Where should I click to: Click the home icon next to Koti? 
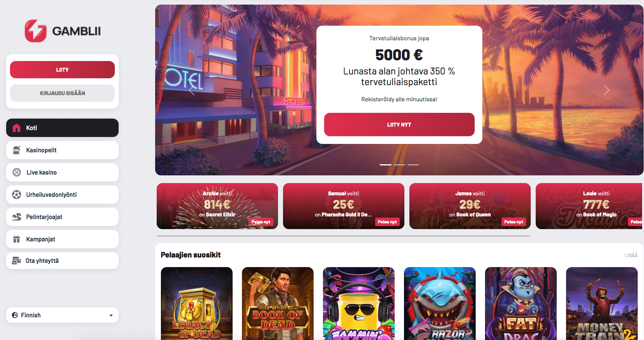pos(17,128)
